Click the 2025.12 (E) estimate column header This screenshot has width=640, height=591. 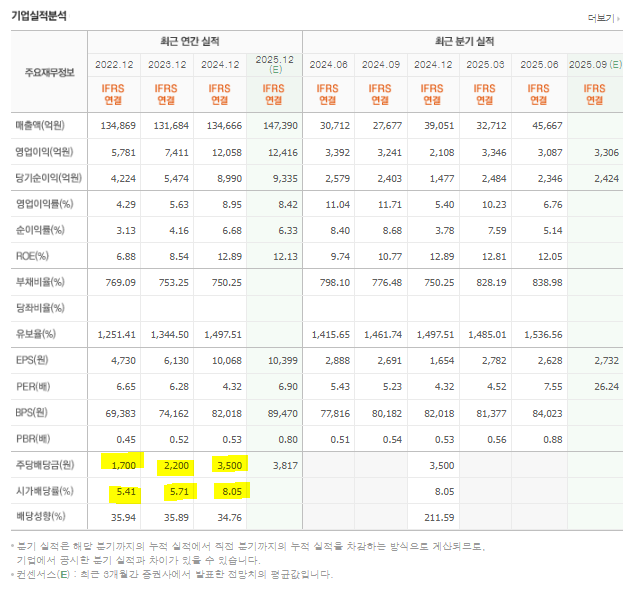point(274,64)
